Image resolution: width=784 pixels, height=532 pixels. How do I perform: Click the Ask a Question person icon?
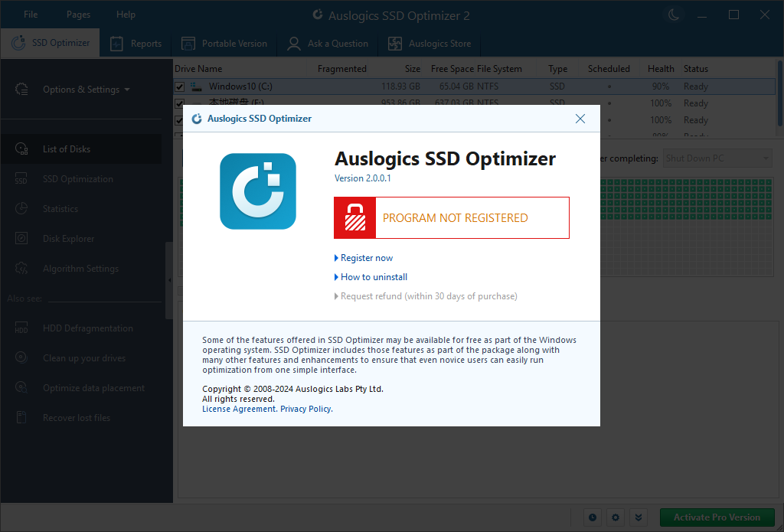pyautogui.click(x=294, y=44)
